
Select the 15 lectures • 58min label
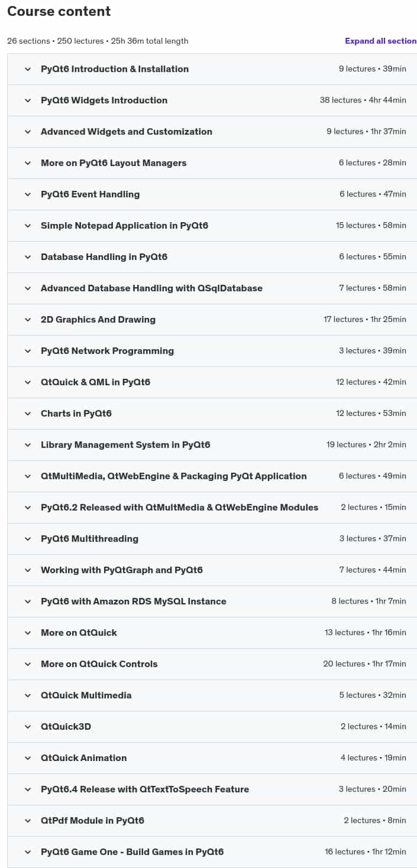tap(371, 226)
